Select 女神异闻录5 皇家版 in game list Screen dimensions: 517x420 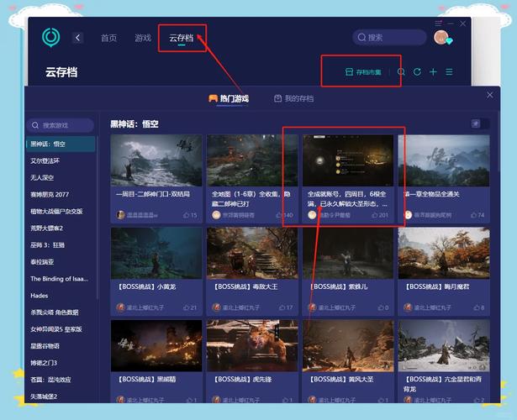(56, 329)
